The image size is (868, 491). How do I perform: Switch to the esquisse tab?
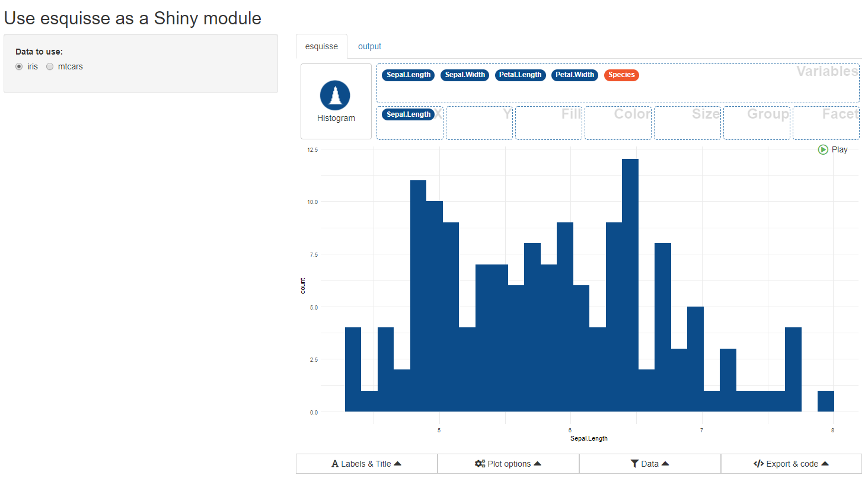click(x=321, y=46)
